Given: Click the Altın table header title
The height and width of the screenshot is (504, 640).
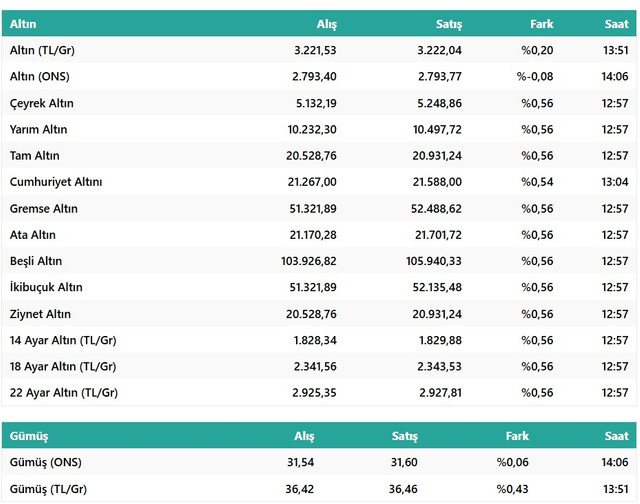Looking at the screenshot, I should 23,24.
